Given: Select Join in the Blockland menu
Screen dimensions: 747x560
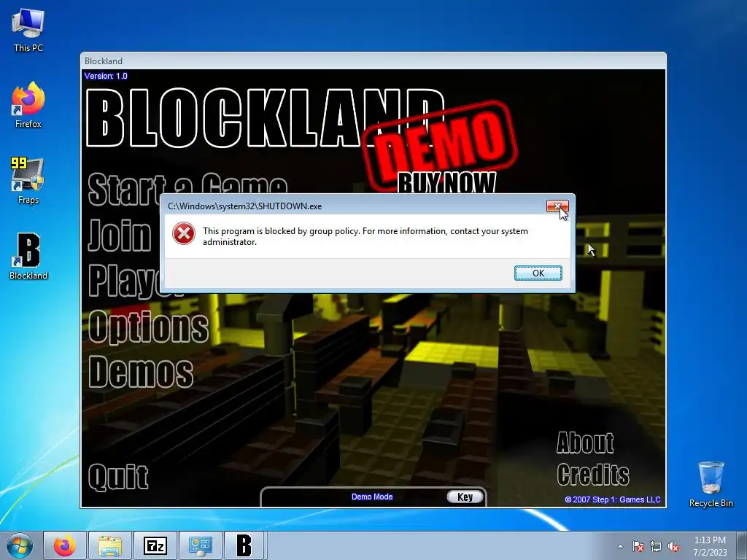Looking at the screenshot, I should 120,235.
